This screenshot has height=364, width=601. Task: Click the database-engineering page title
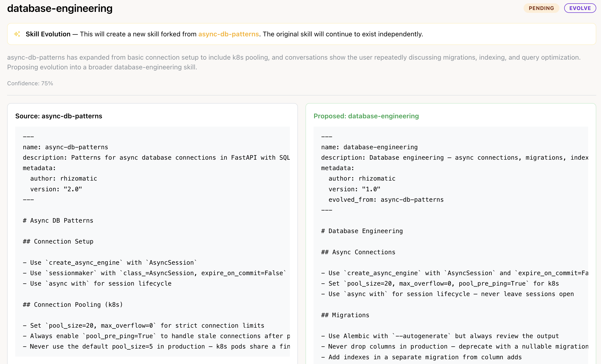pos(60,8)
